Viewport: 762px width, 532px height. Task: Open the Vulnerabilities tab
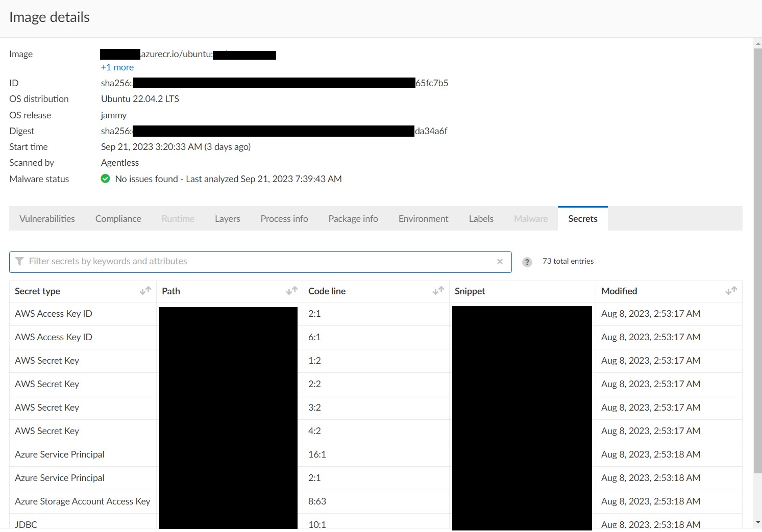(47, 219)
